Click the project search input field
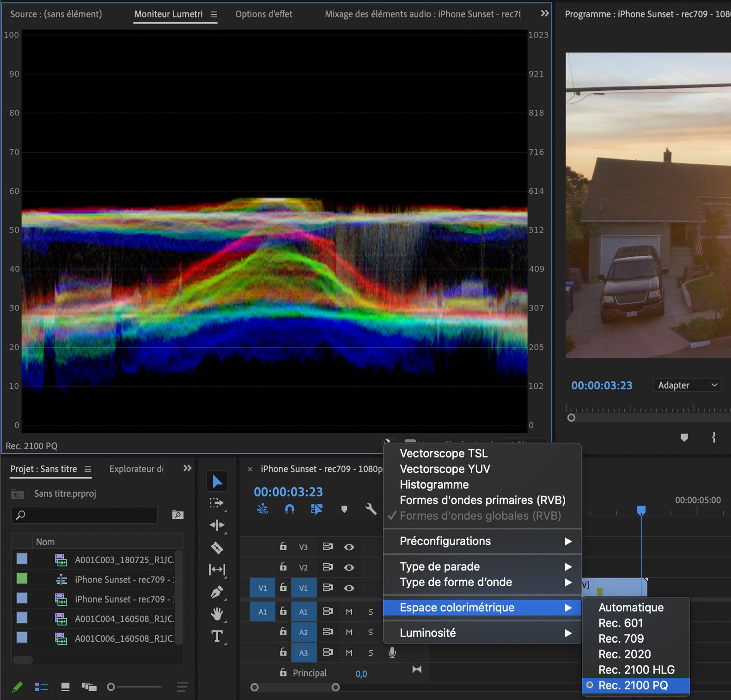Screen dimensions: 731x700 coord(88,515)
